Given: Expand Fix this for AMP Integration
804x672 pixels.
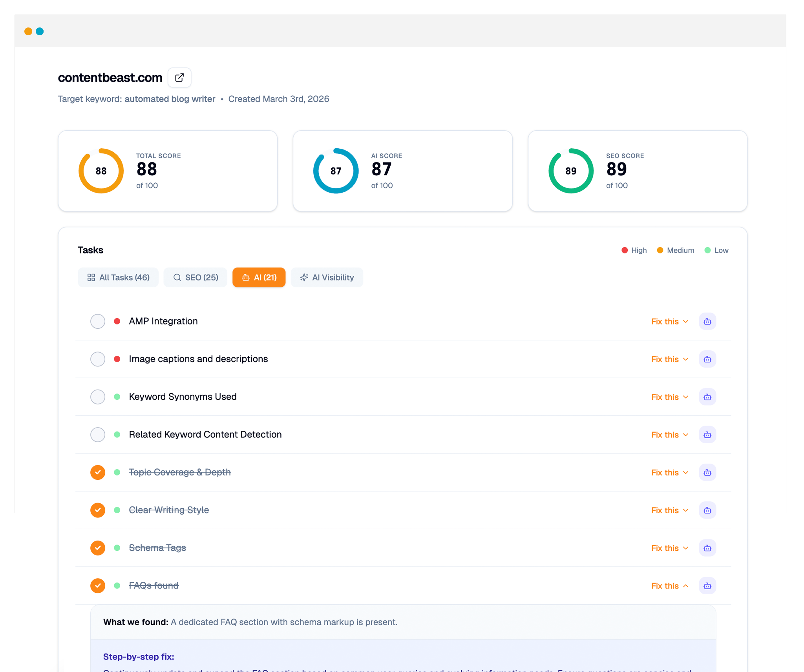Looking at the screenshot, I should 669,321.
